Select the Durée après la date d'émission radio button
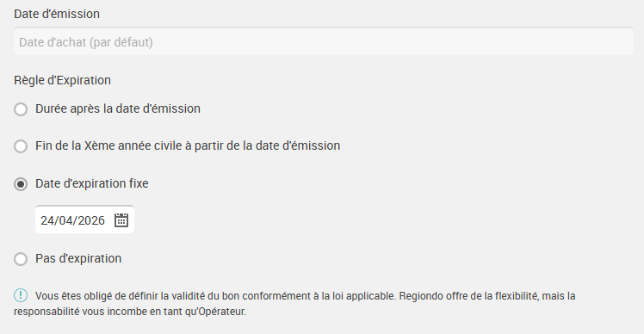Image resolution: width=644 pixels, height=334 pixels. [x=21, y=109]
